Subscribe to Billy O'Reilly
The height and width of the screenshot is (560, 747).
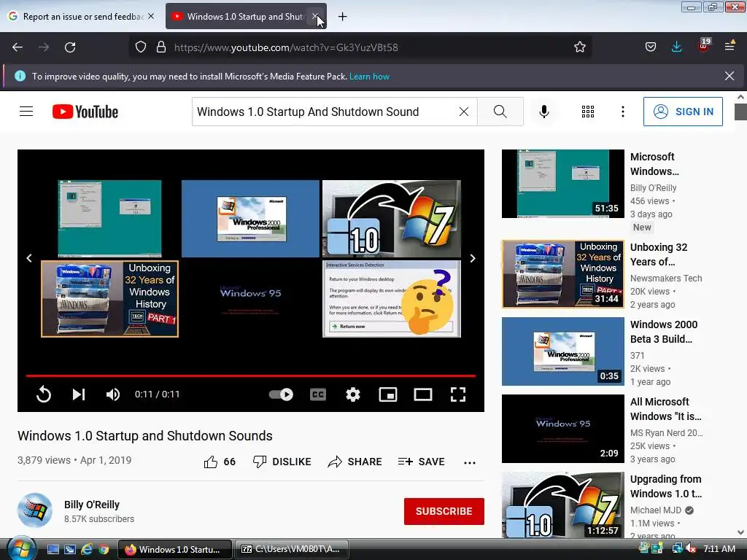[444, 511]
